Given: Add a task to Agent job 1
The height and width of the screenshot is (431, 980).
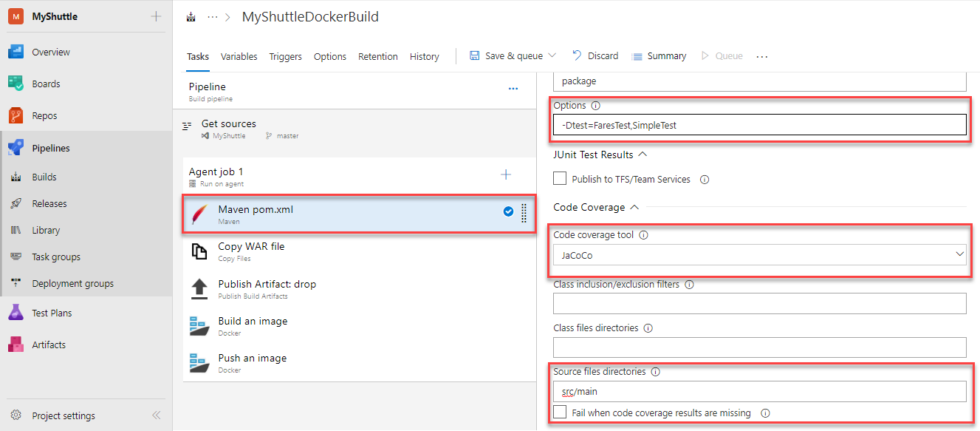Looking at the screenshot, I should [x=506, y=174].
